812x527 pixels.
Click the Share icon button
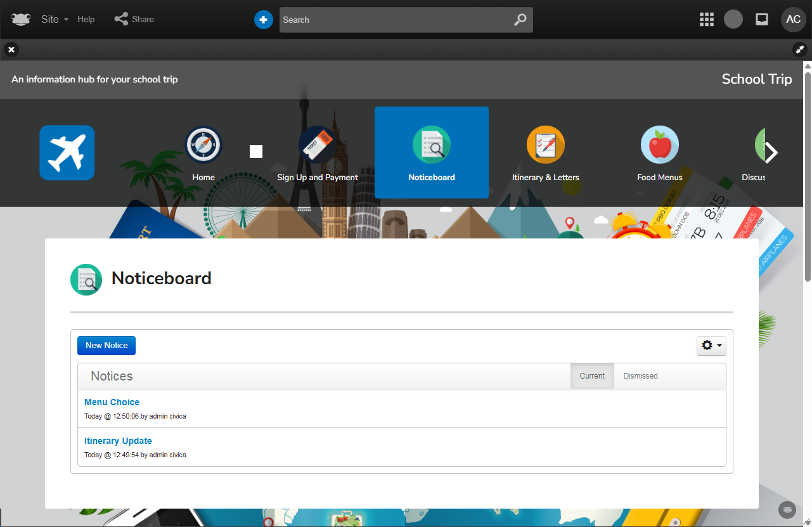pos(121,19)
